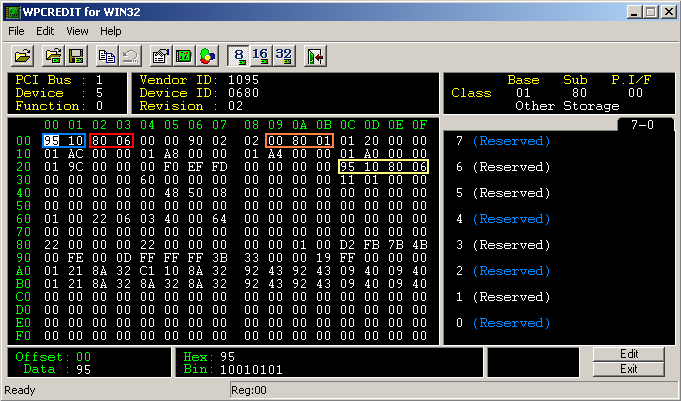The height and width of the screenshot is (401, 681).
Task: Open the View menu
Action: [x=77, y=31]
